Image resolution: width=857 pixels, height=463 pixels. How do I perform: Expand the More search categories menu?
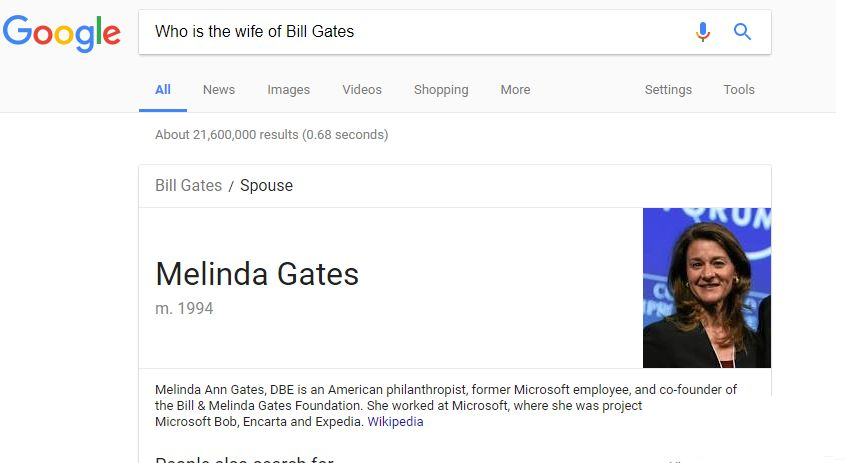(x=515, y=90)
